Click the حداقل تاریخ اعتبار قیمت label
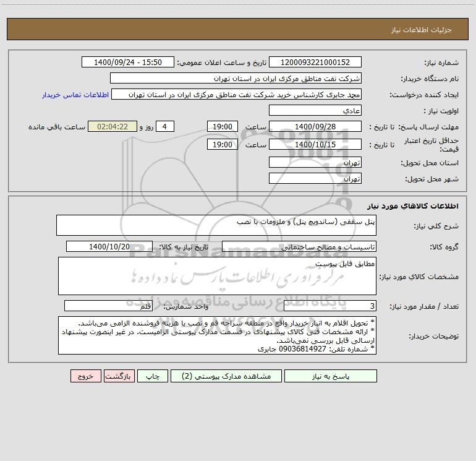Image resolution: width=476 pixels, height=461 pixels. [x=431, y=145]
